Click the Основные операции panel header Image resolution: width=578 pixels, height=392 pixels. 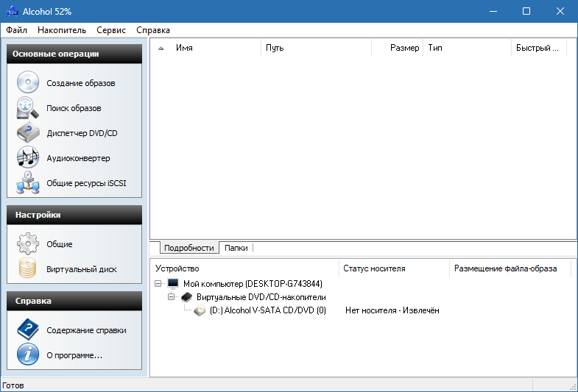click(74, 54)
